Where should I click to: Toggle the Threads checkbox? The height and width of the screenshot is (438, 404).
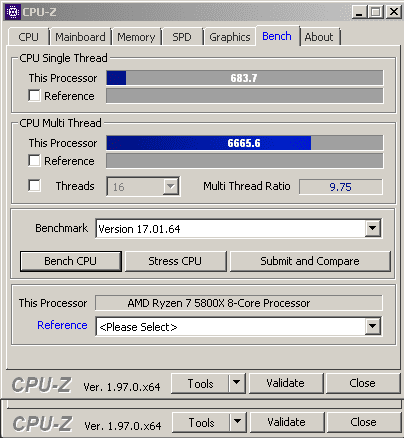34,185
